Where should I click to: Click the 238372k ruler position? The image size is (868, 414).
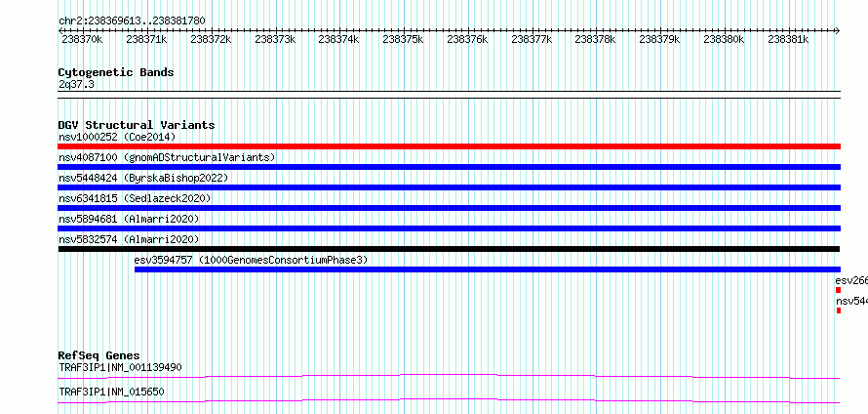click(211, 39)
